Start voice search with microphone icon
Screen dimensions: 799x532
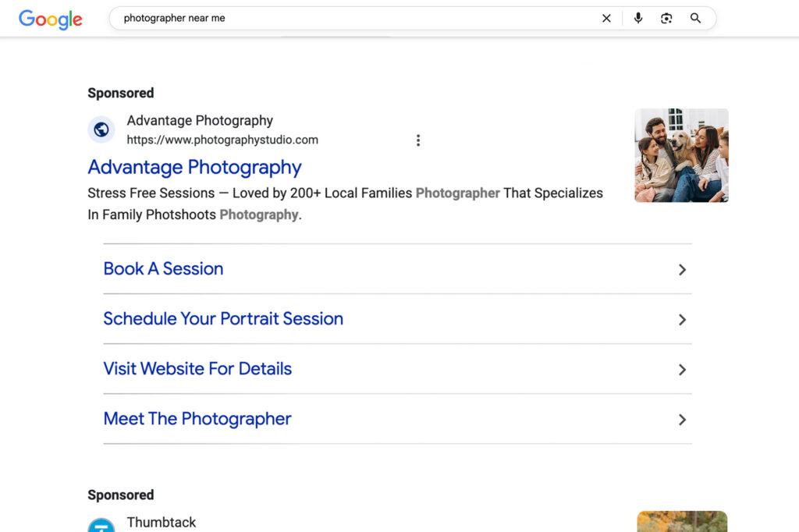coord(638,19)
